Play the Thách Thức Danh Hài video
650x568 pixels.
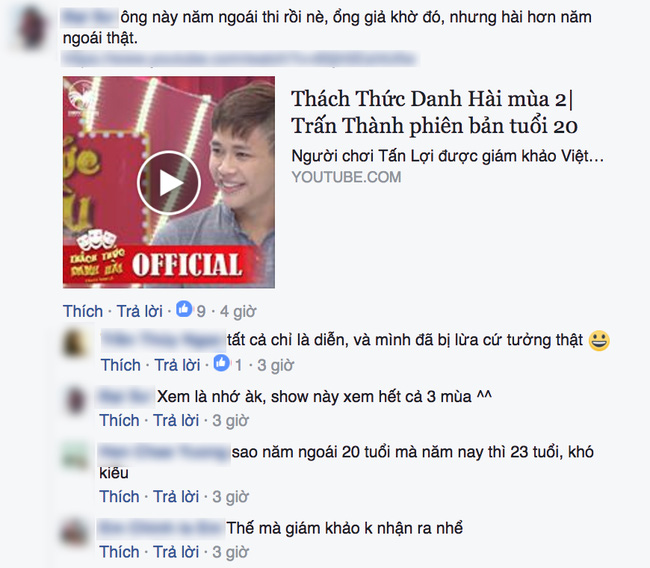tap(169, 182)
